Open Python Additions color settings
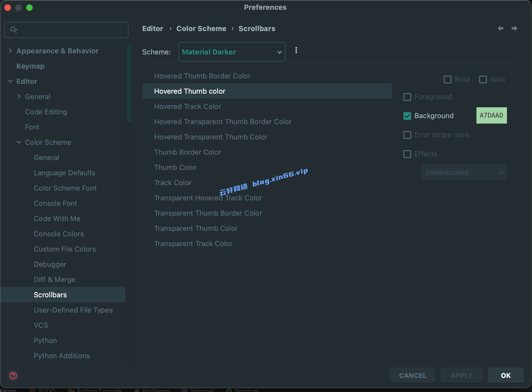This screenshot has height=392, width=532. [x=62, y=356]
